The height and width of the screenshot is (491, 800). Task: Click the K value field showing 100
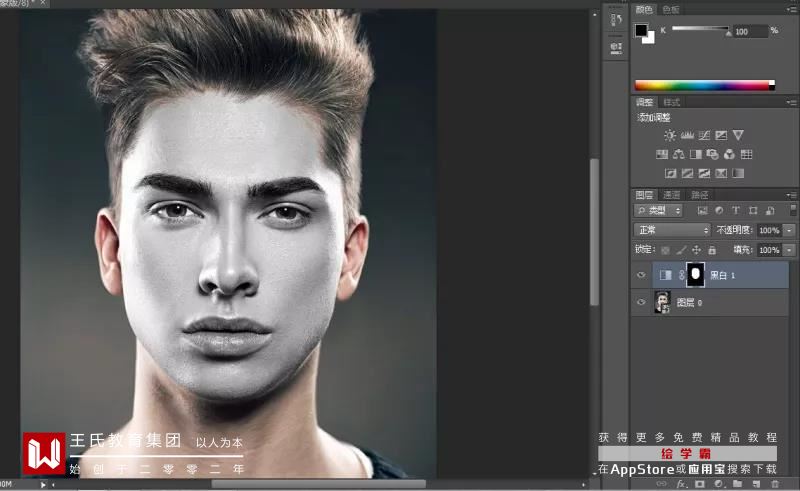tap(750, 31)
